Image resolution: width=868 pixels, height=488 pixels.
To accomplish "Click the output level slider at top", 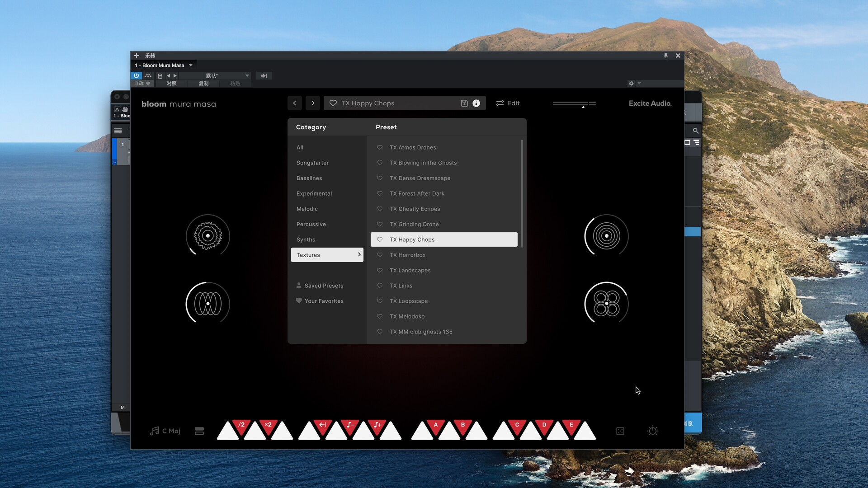I will point(574,103).
